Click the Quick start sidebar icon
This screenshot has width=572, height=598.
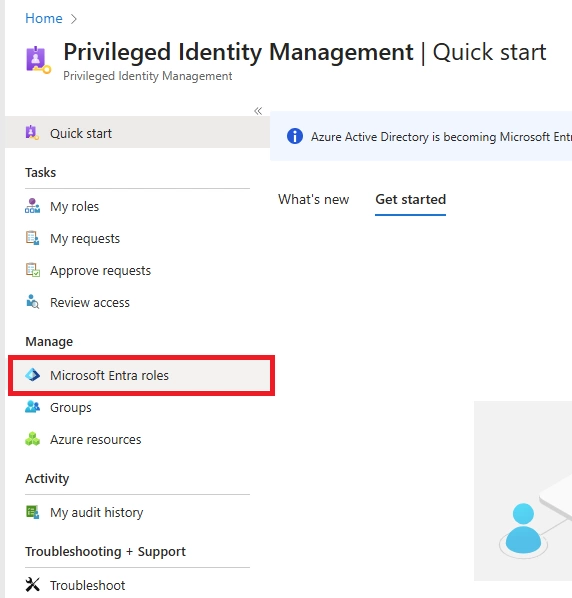point(32,133)
